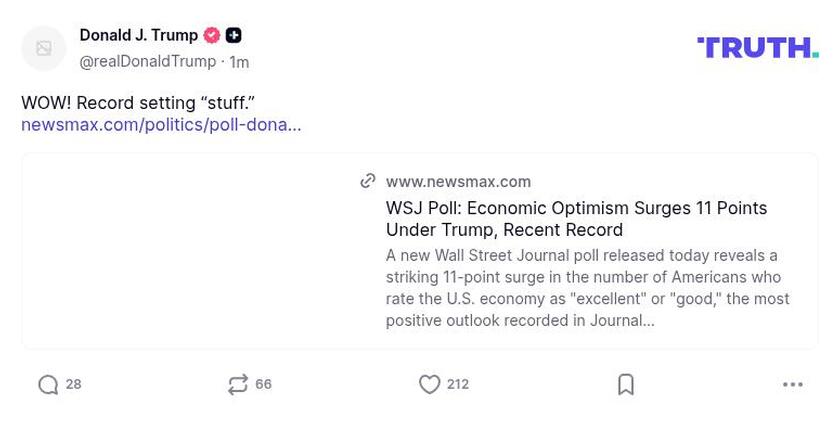Click the 1m post timestamp
This screenshot has height=424, width=840.
[239, 62]
